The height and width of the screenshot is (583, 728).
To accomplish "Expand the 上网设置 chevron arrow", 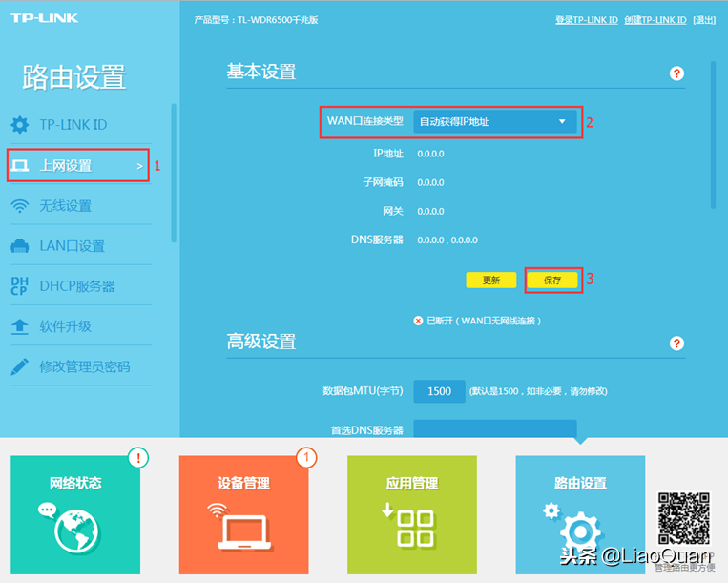I will [139, 166].
